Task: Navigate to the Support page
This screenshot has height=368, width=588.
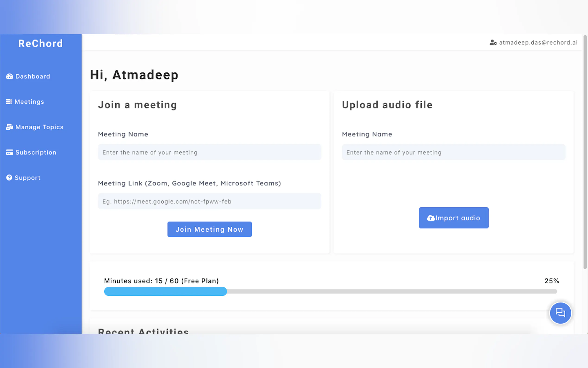Action: coord(28,178)
